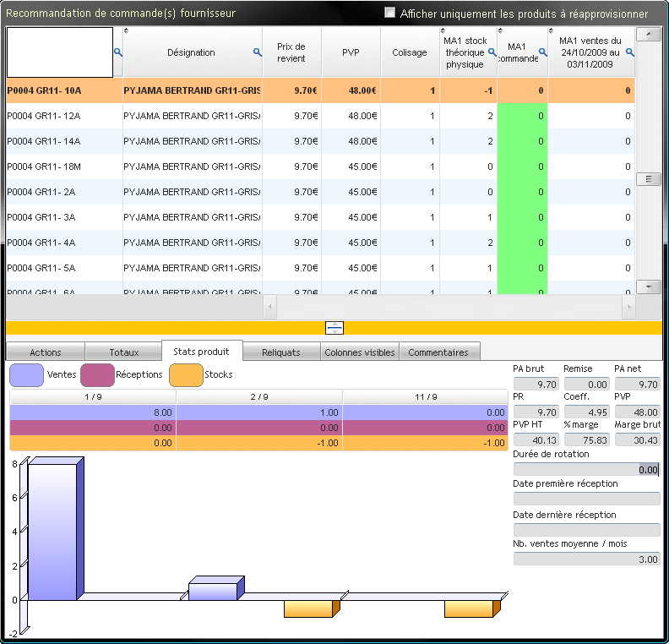Select the Stats produit tab

click(202, 352)
